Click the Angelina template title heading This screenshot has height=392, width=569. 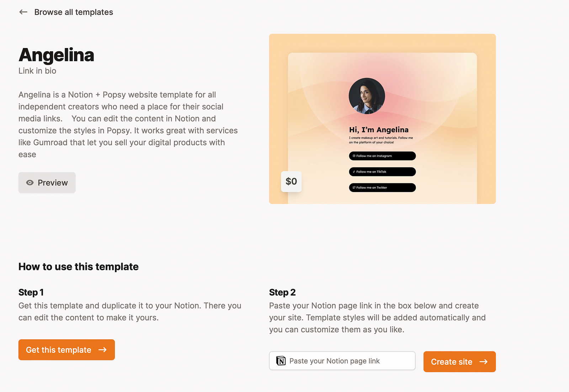[56, 55]
